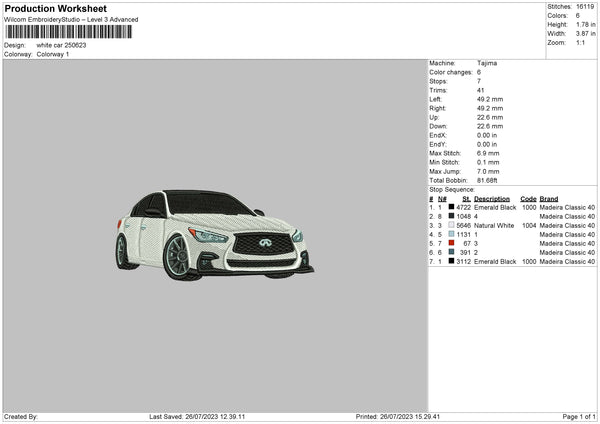Click the red thread color swatch
Image resolution: width=600 pixels, height=424 pixels.
tap(452, 243)
